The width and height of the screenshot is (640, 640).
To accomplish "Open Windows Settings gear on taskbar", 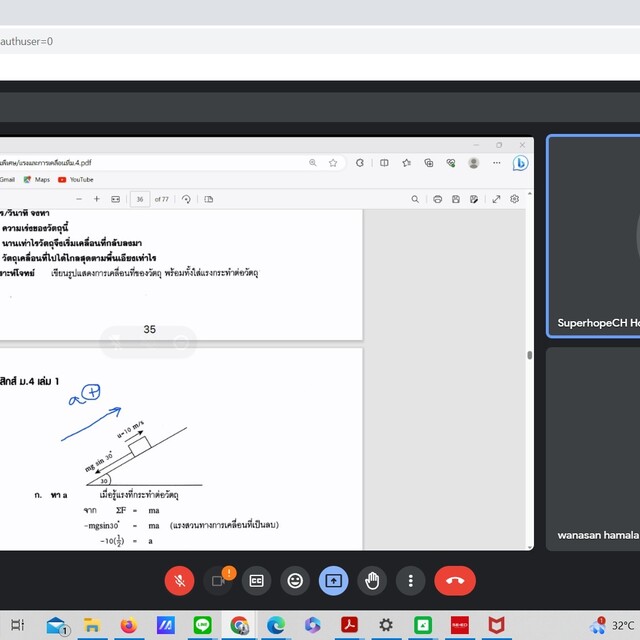I will [386, 625].
